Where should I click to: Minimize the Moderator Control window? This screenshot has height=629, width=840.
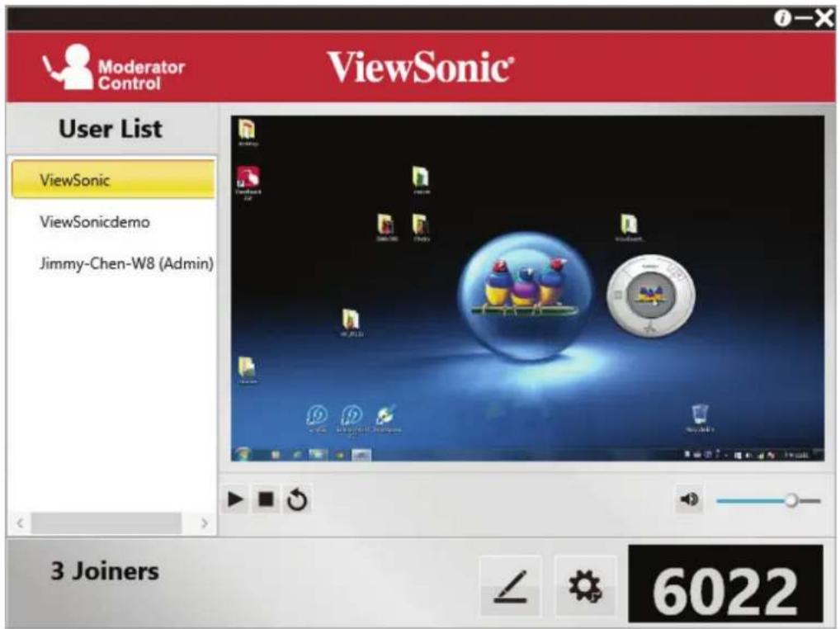pos(803,19)
